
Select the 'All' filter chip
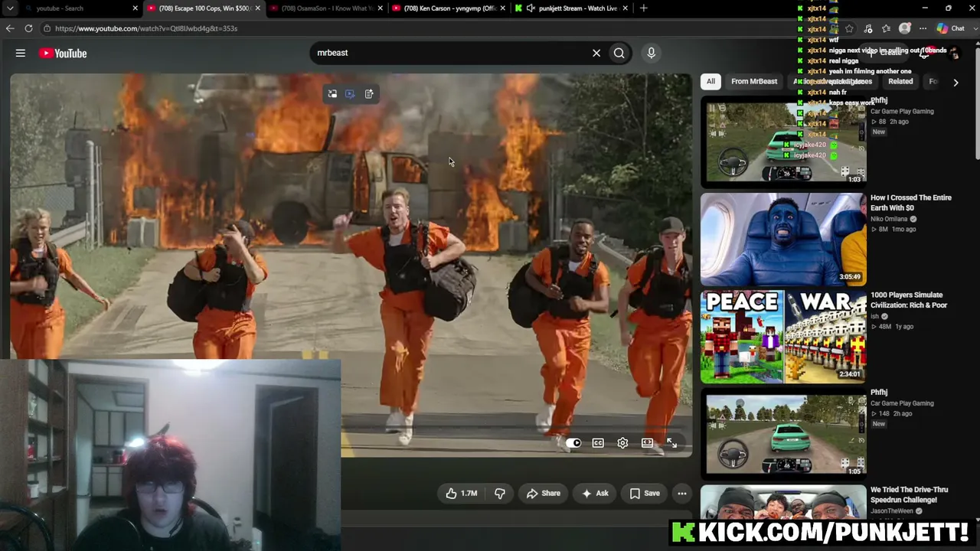point(710,81)
